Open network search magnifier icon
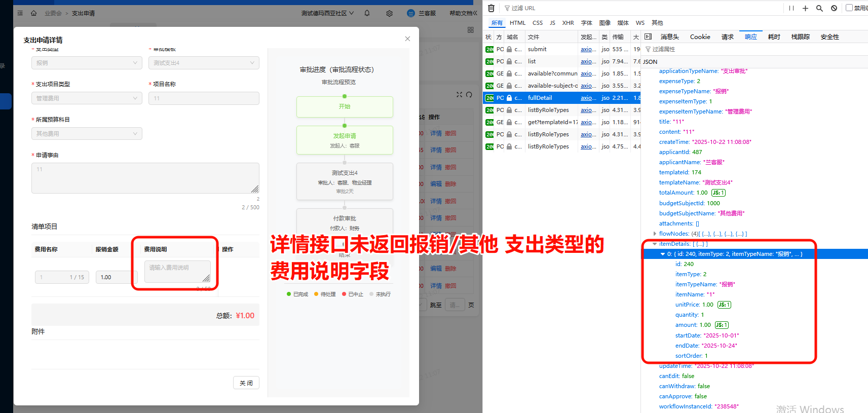The width and height of the screenshot is (868, 413). tap(819, 8)
